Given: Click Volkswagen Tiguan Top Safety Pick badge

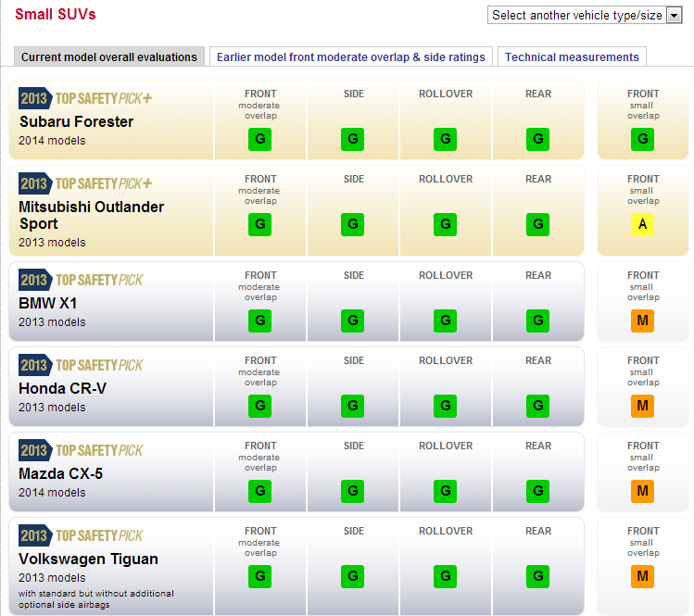Looking at the screenshot, I should click(x=81, y=536).
